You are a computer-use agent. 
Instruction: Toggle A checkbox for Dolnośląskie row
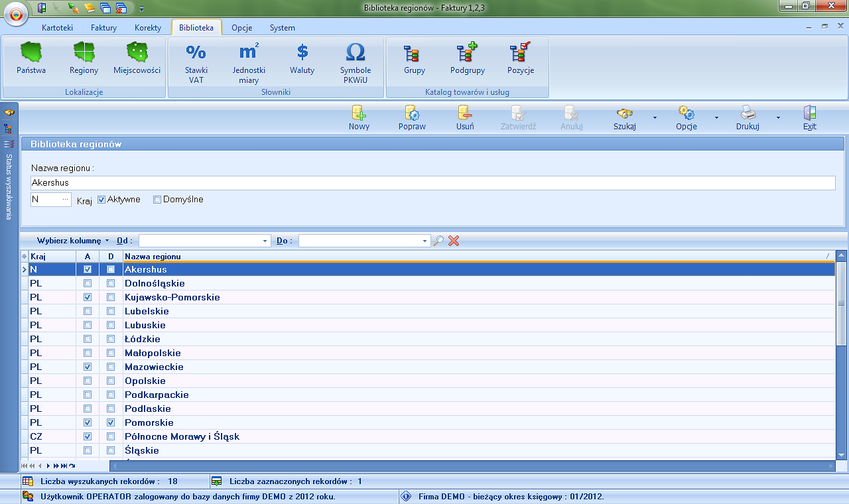tap(88, 284)
